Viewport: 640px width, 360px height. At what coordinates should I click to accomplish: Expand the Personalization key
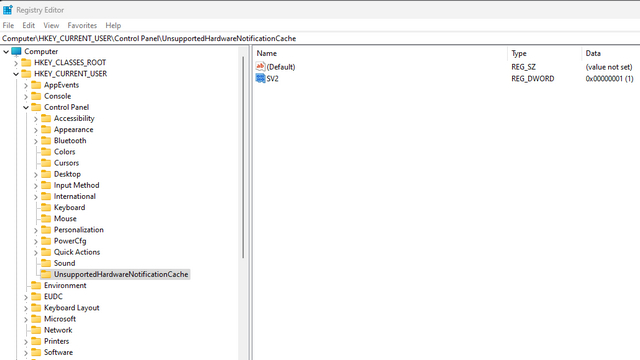click(x=36, y=230)
